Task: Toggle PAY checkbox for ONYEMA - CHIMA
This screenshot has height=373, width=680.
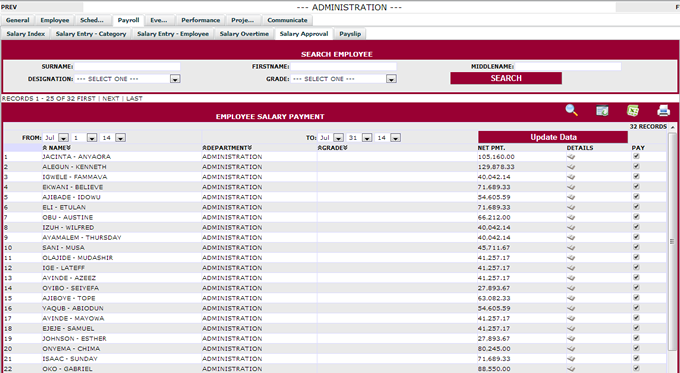Action: click(x=636, y=348)
